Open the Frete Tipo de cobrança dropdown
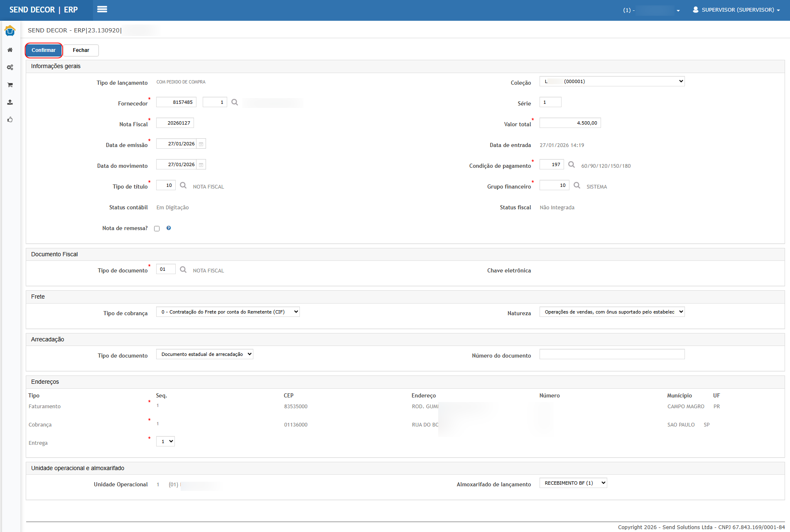The image size is (790, 532). click(228, 312)
